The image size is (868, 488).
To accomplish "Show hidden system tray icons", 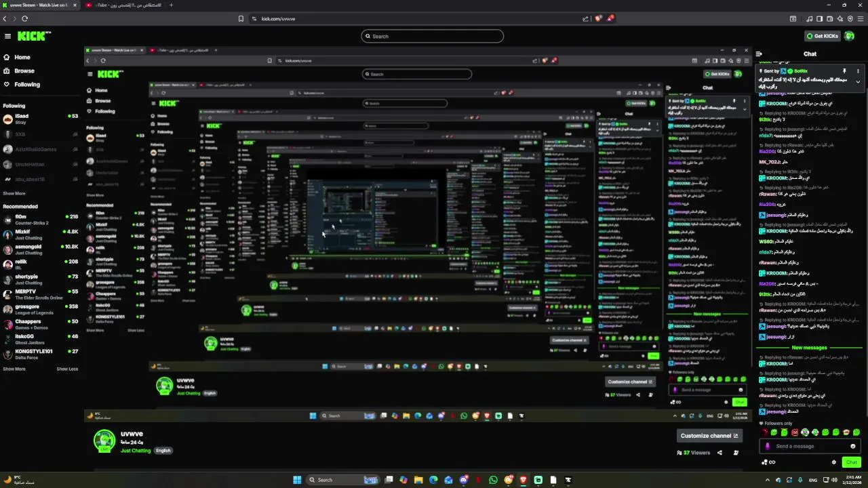I will 768,480.
